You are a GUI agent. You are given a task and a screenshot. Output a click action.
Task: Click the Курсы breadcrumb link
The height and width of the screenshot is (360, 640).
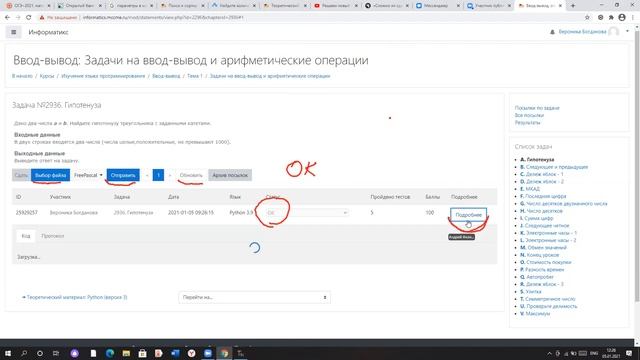[x=47, y=76]
